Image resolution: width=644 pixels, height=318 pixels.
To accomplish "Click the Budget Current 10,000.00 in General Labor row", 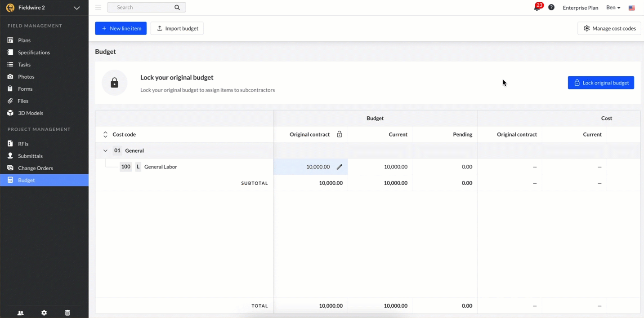I will point(396,167).
